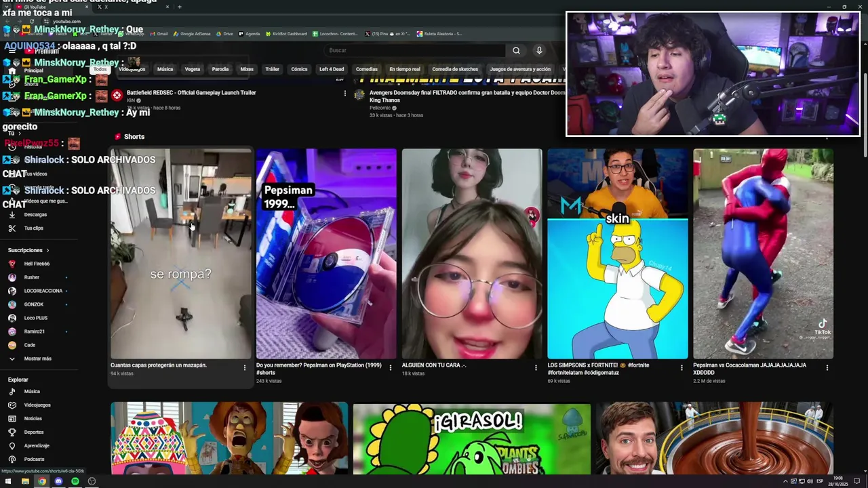
Task: Open the Rusher channel subscription
Action: [x=24, y=277]
